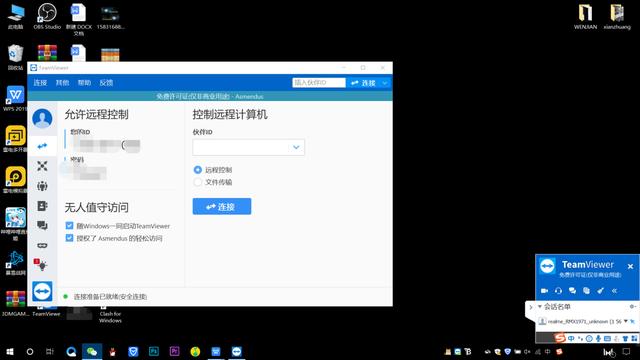Image resolution: width=640 pixels, height=360 pixels.
Task: Open session list gear settings
Action: coord(632,307)
